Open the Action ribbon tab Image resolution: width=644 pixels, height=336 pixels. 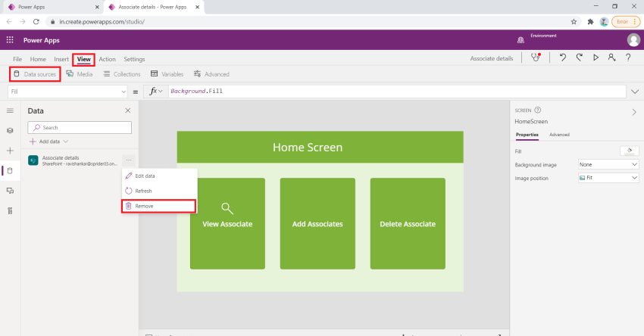pyautogui.click(x=107, y=59)
